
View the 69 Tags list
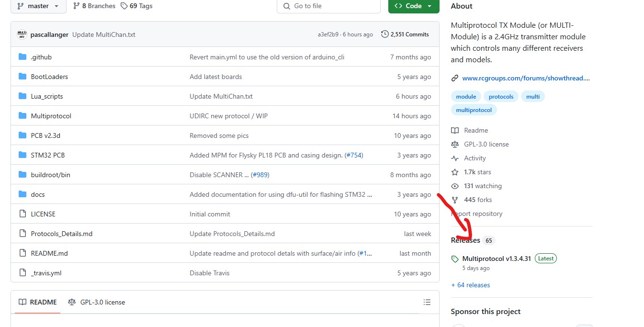click(x=136, y=6)
